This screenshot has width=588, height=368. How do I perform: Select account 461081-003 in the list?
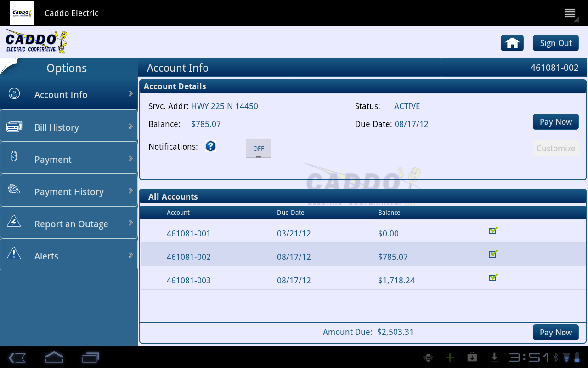(x=363, y=278)
